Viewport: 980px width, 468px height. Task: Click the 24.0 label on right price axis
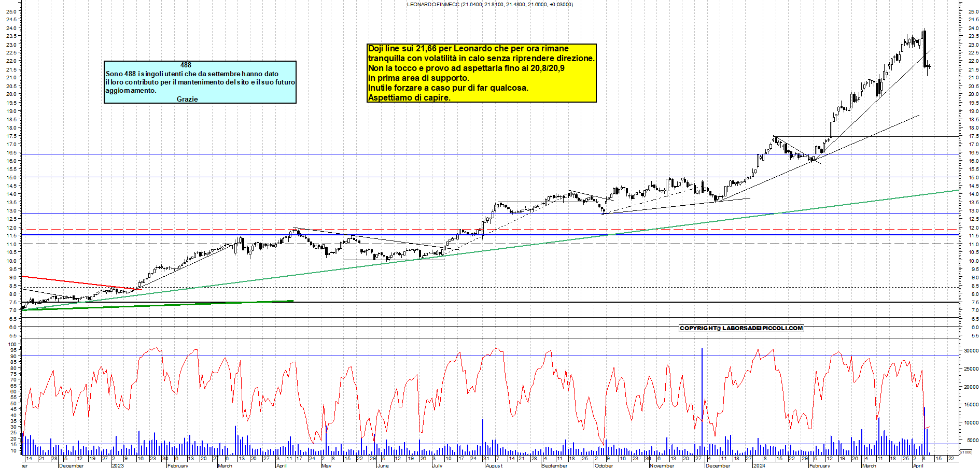pos(973,28)
